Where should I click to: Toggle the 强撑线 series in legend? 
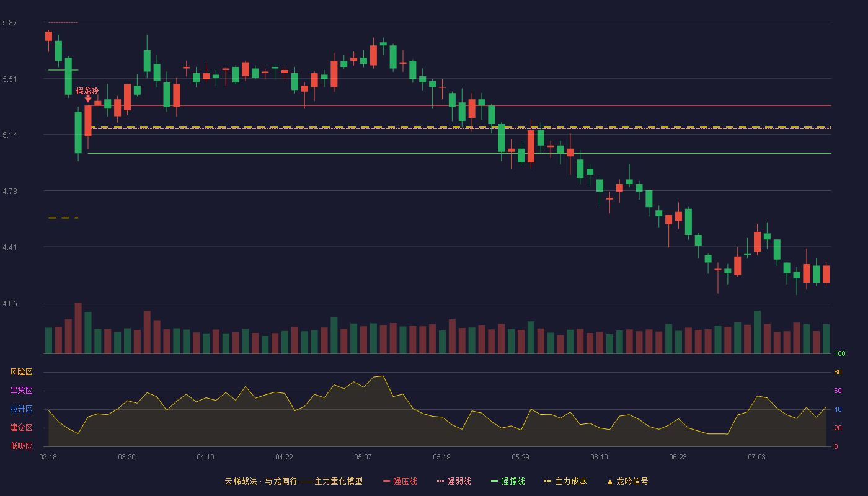tap(513, 481)
